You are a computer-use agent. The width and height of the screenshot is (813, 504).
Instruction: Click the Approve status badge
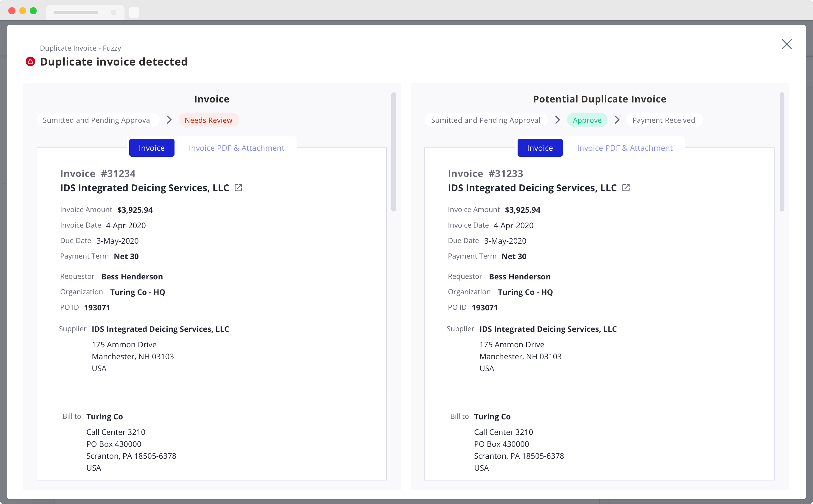pos(587,120)
